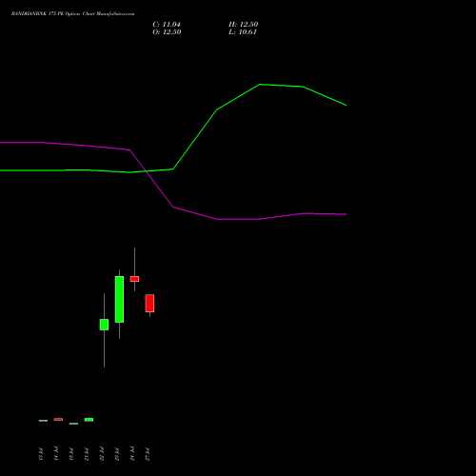Select the red candle above 27 Jul
This screenshot has width=476, height=476.
[149, 304]
